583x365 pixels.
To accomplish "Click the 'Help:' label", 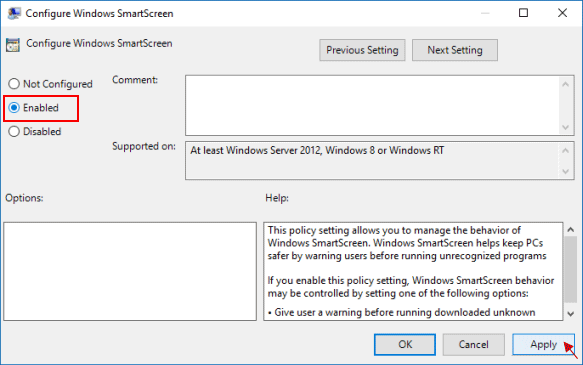I will tap(277, 198).
